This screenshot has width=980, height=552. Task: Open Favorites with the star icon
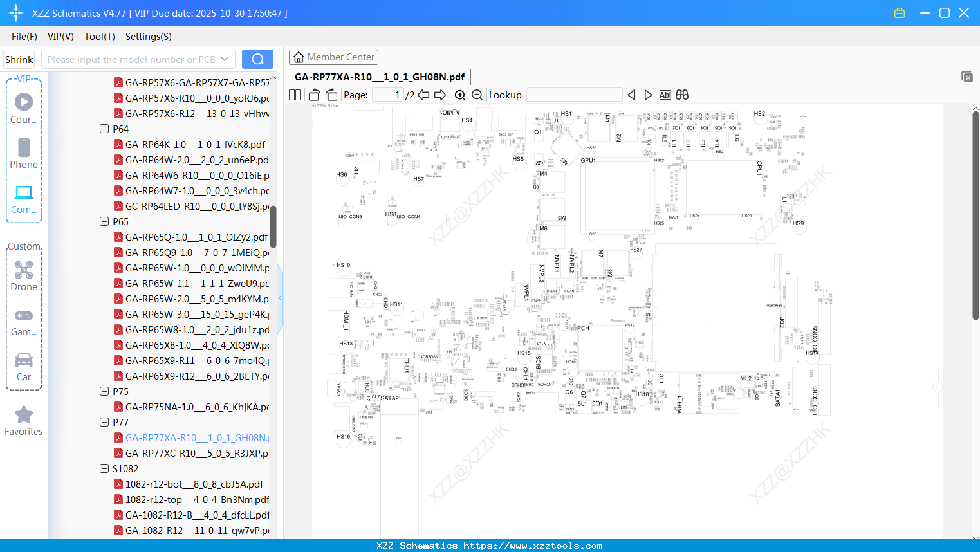[24, 421]
